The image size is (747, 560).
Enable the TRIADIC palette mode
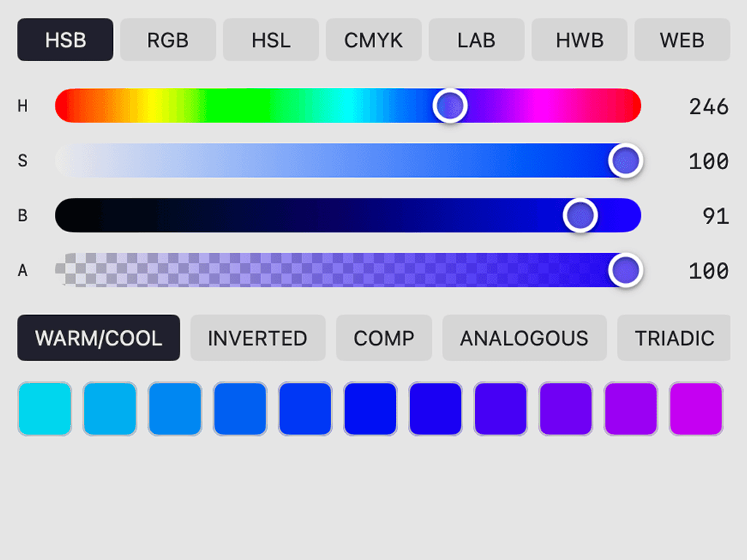(673, 338)
